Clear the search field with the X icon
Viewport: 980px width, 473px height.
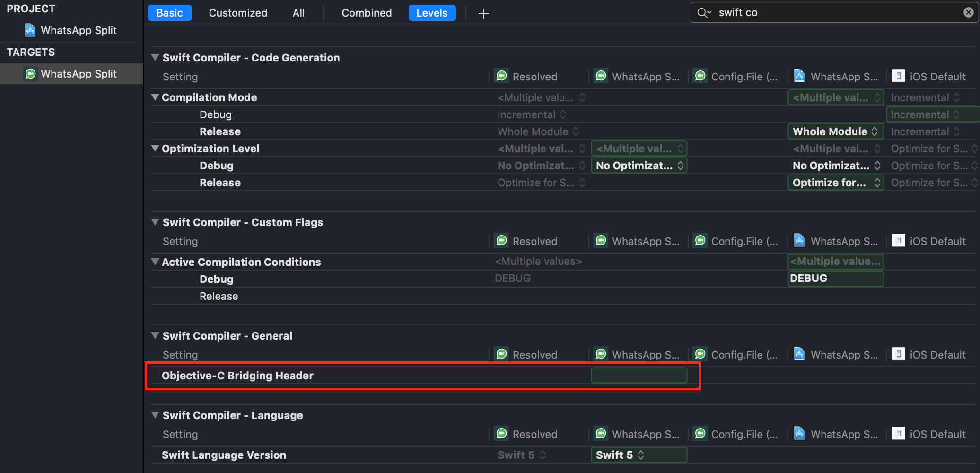968,13
